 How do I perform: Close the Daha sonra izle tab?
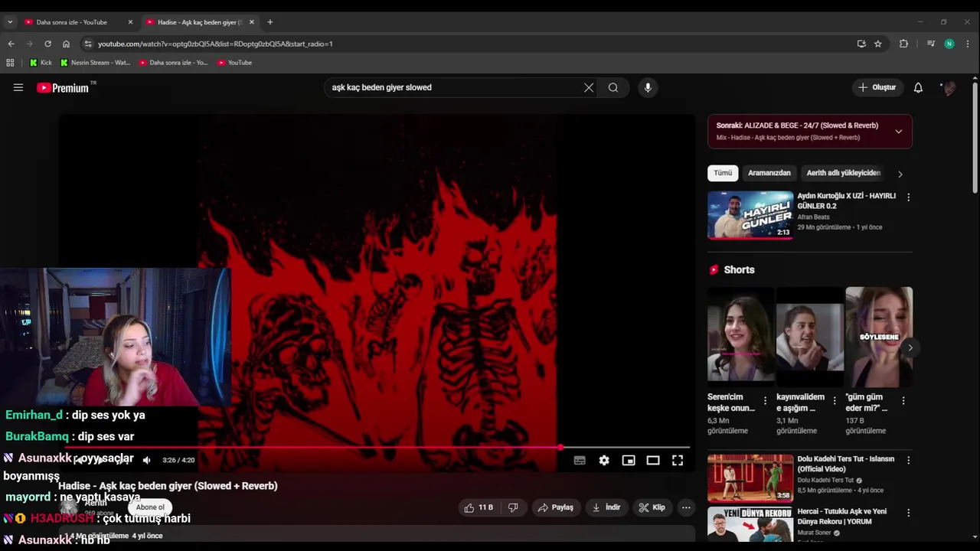tap(130, 22)
